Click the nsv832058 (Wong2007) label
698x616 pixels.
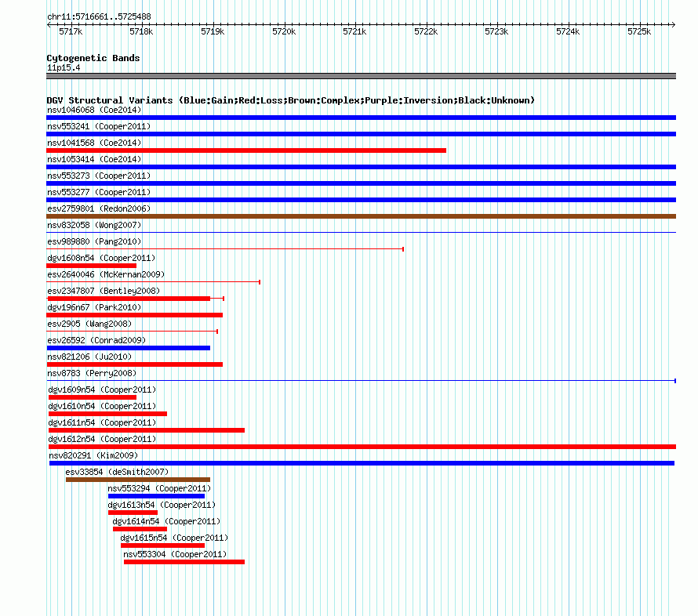pyautogui.click(x=94, y=225)
